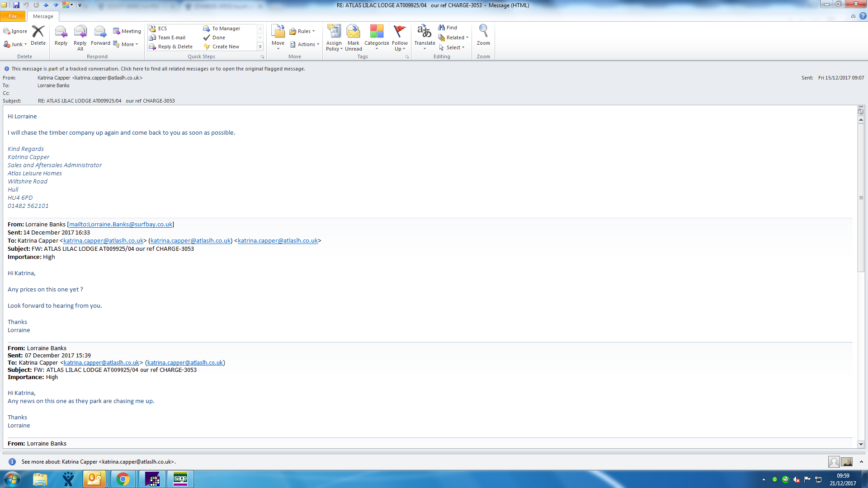This screenshot has height=488, width=868.
Task: Click the Lorraine.Banks@surfbay.co.uk mailto link
Action: 120,225
